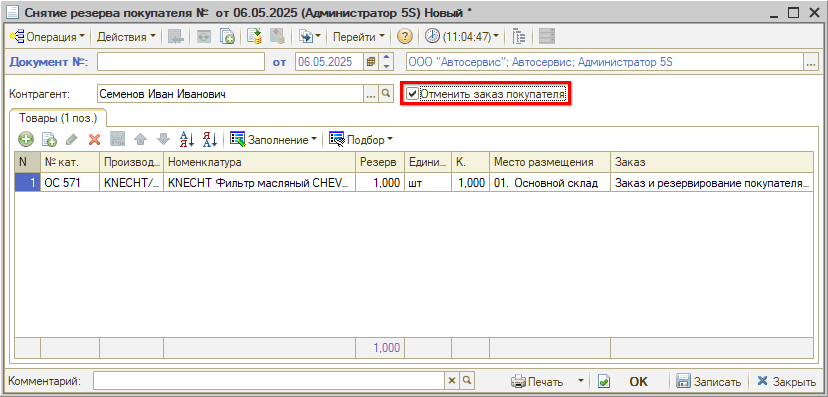Click the Резерв column header
Image resolution: width=828 pixels, height=397 pixels.
pyautogui.click(x=380, y=162)
